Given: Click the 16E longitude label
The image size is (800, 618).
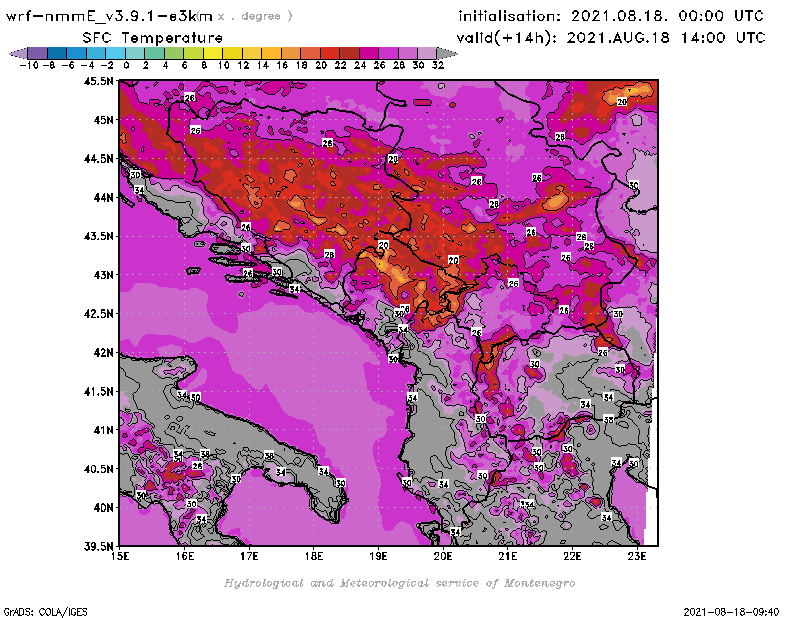Looking at the screenshot, I should [x=185, y=556].
